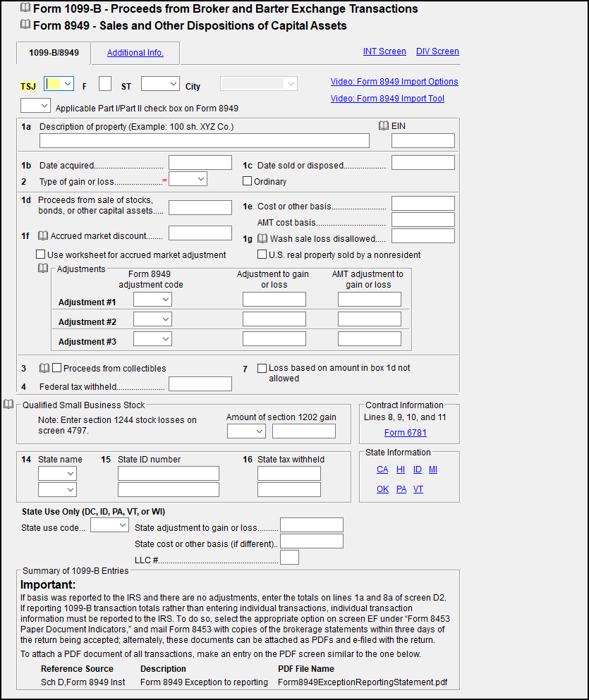The height and width of the screenshot is (700, 589).
Task: Go to the INT Screen link
Action: click(384, 51)
